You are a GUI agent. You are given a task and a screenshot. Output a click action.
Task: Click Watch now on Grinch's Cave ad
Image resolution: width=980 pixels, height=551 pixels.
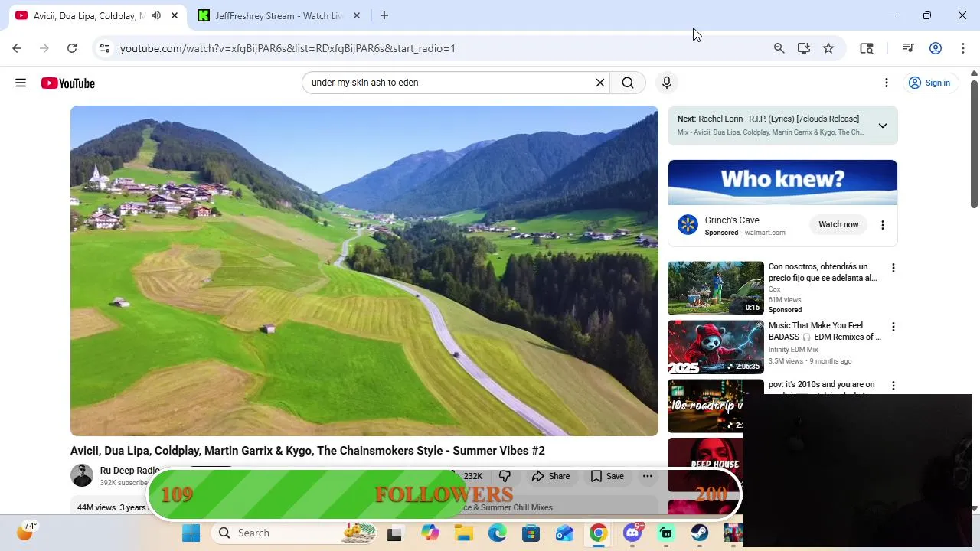click(838, 224)
